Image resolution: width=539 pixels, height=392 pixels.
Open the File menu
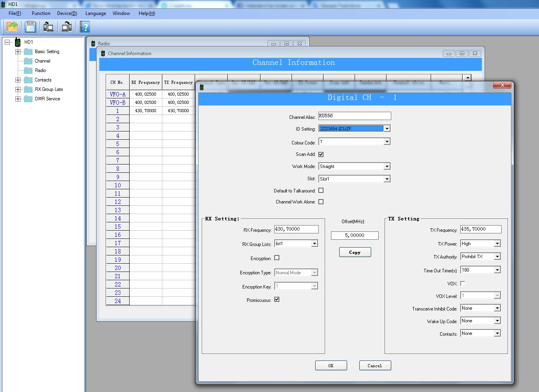pyautogui.click(x=15, y=13)
